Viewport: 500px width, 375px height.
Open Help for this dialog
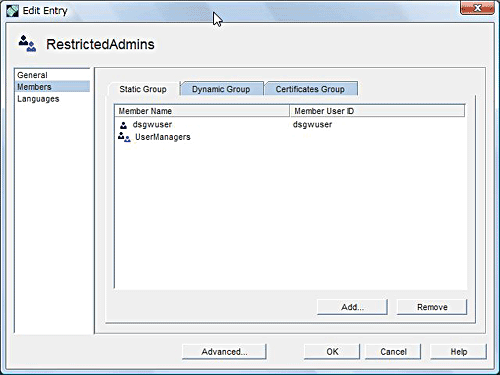[459, 352]
